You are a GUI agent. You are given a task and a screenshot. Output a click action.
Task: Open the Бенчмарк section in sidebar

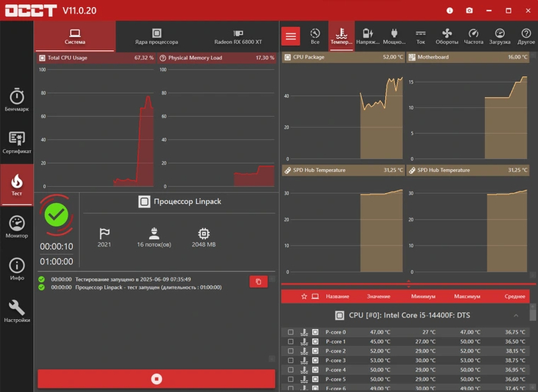click(x=17, y=100)
